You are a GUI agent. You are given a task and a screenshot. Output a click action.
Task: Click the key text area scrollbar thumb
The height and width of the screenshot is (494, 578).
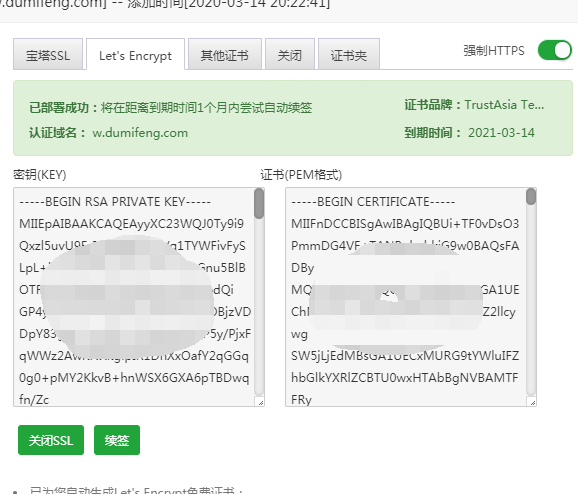coord(259,203)
